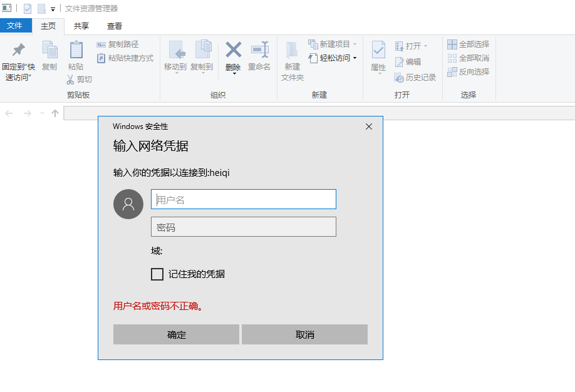
Task: Open New item (新建项目) dropdown
Action: 332,44
